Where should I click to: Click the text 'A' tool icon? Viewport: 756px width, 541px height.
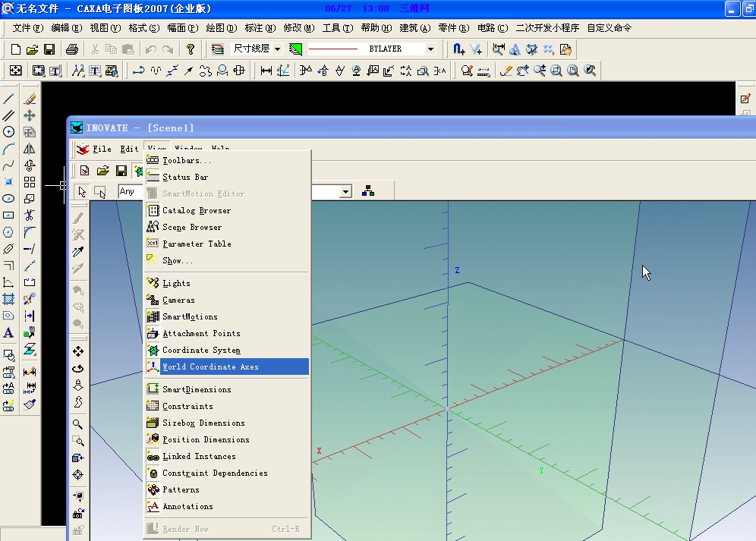pyautogui.click(x=8, y=332)
